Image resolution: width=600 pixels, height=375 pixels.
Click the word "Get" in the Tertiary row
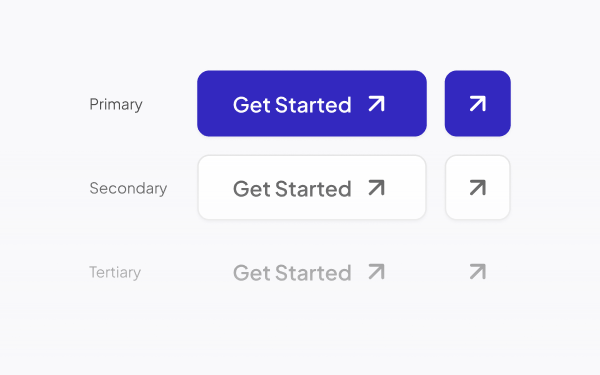point(252,273)
